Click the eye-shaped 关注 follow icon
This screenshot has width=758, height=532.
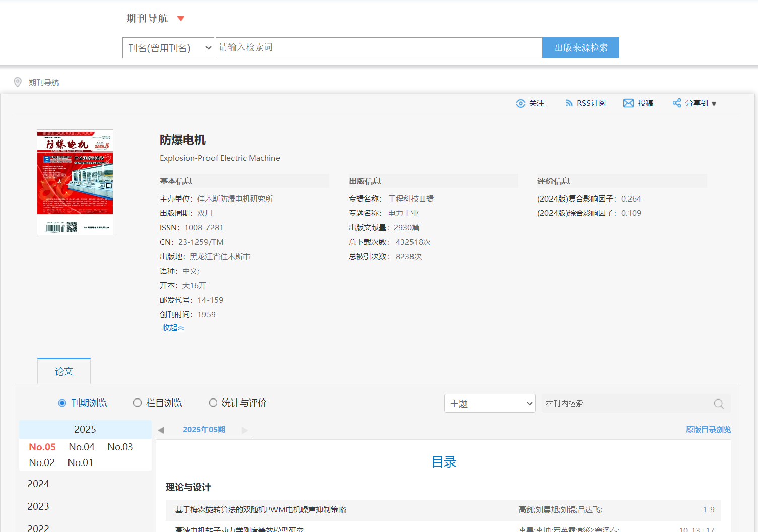coord(520,103)
